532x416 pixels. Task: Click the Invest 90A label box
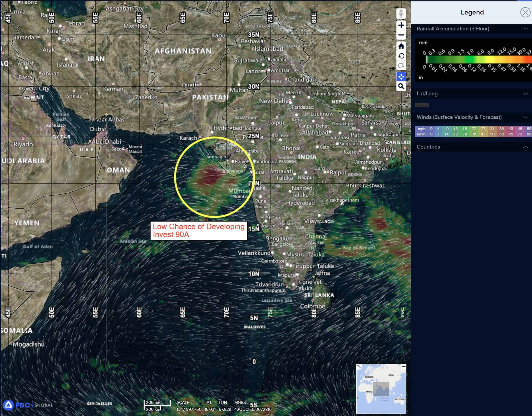click(198, 230)
